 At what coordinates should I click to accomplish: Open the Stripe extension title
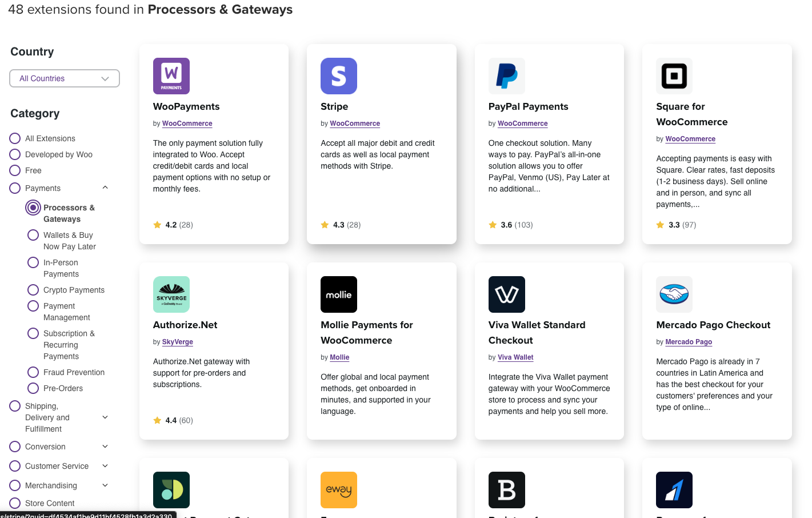click(334, 106)
